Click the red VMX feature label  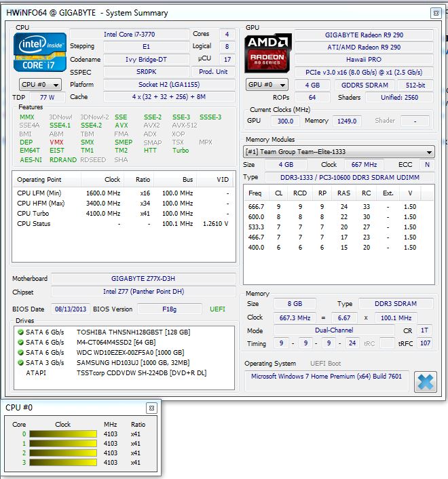[x=56, y=142]
